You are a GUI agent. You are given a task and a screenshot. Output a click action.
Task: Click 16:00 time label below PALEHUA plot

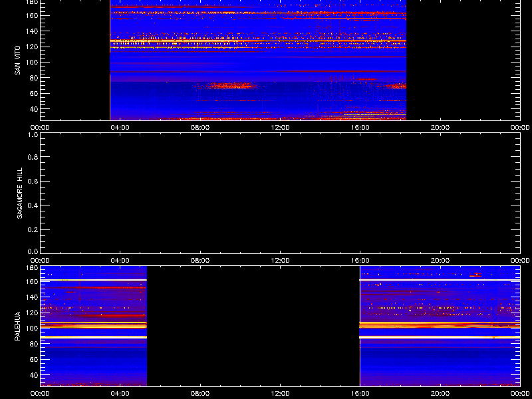360,394
